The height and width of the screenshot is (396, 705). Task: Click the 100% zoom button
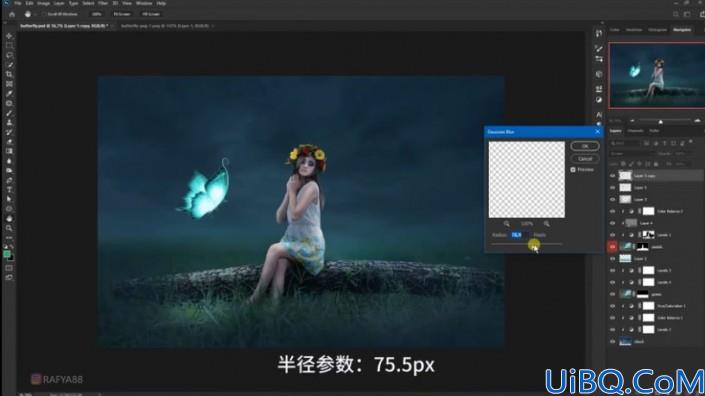click(x=96, y=14)
